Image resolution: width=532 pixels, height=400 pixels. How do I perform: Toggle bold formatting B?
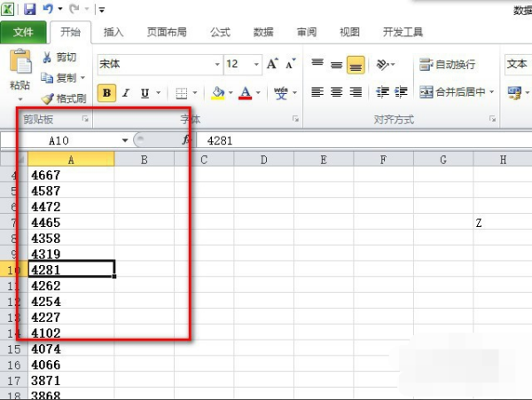pyautogui.click(x=106, y=92)
